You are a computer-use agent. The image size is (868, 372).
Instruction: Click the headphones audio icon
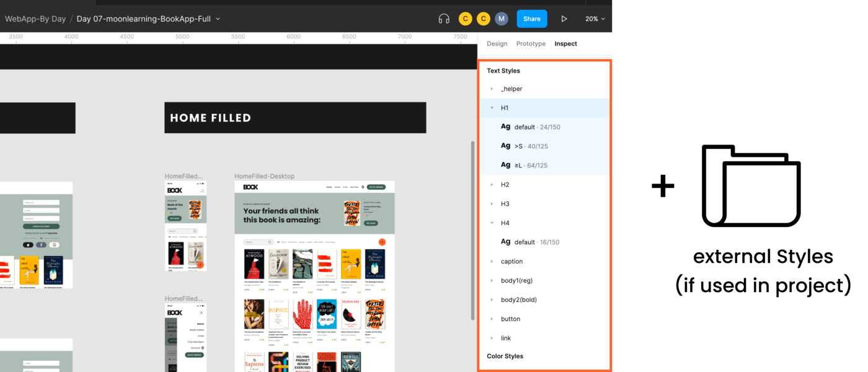click(444, 19)
